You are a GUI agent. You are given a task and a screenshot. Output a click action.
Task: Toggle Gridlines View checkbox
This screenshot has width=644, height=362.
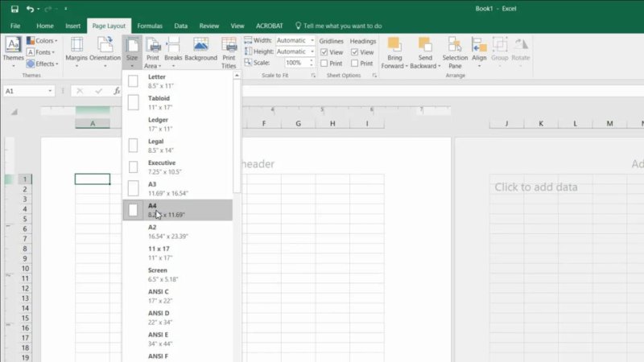(324, 52)
